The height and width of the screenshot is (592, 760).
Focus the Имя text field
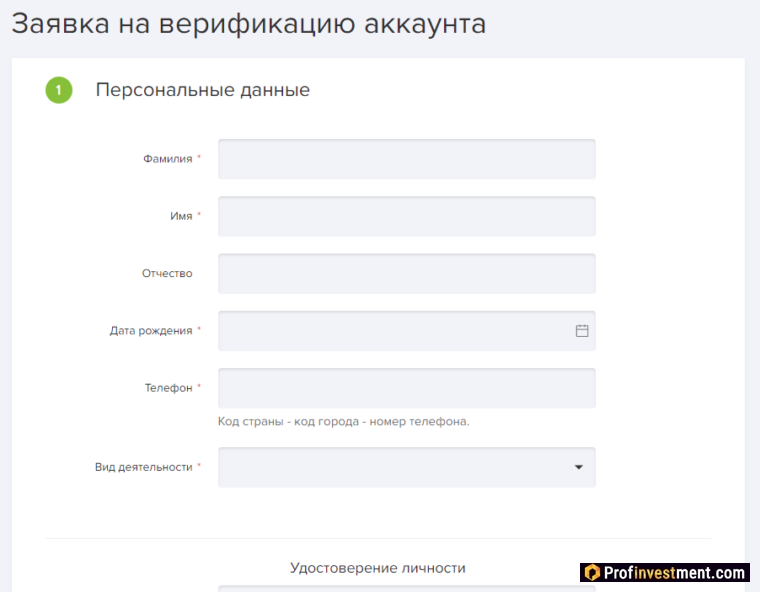(x=407, y=216)
